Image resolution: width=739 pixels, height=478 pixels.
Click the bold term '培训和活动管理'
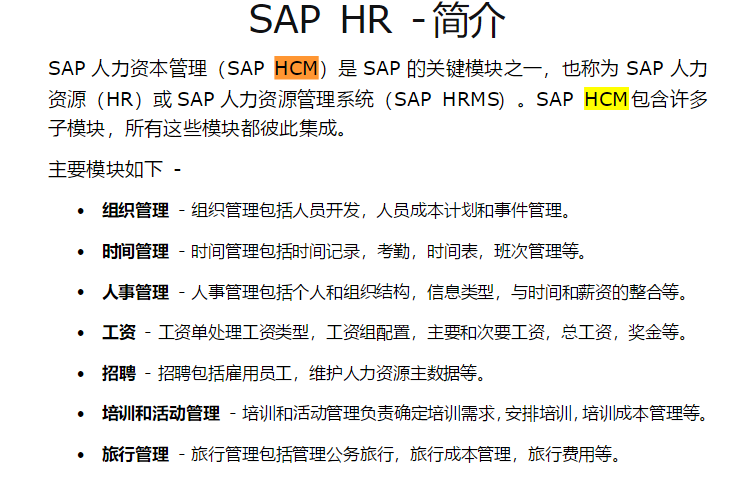[x=161, y=413]
